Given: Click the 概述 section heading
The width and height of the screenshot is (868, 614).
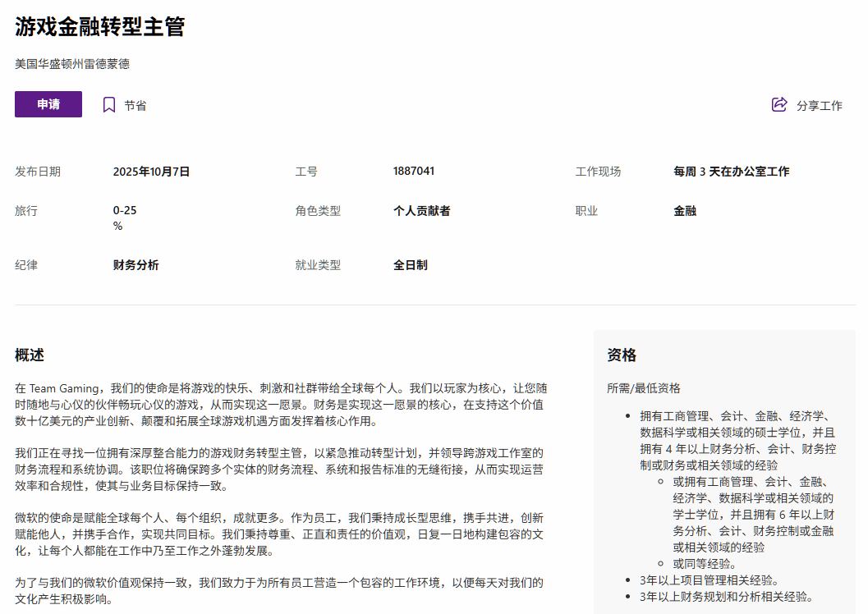Looking at the screenshot, I should pyautogui.click(x=30, y=355).
